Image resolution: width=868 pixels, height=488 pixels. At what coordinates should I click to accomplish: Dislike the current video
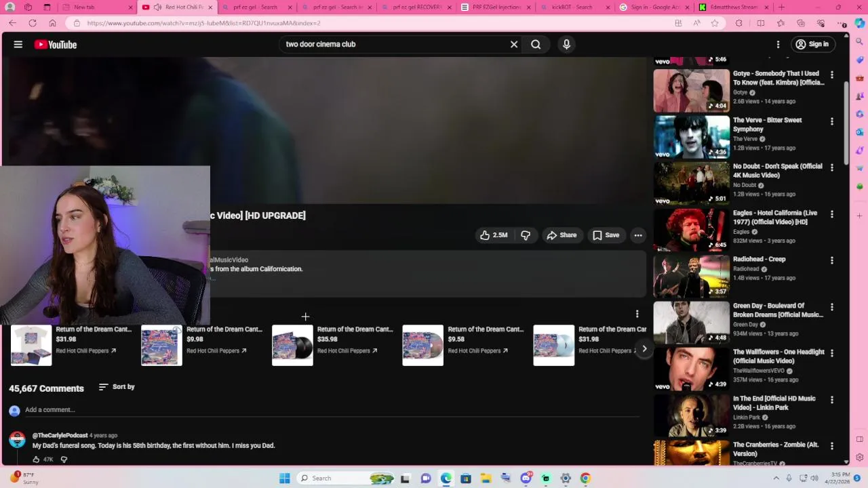point(526,235)
